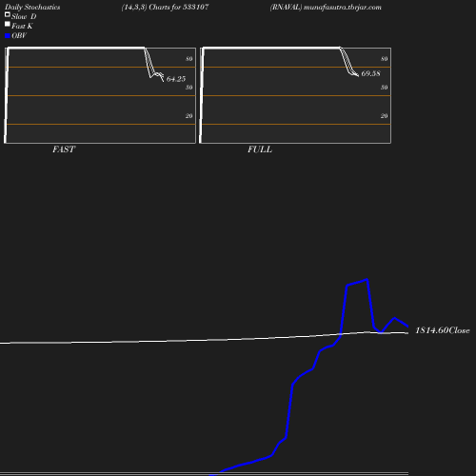Image resolution: width=476 pixels, height=476 pixels.
Task: Click the 20 axis label in FAST chart
Action: pyautogui.click(x=189, y=116)
